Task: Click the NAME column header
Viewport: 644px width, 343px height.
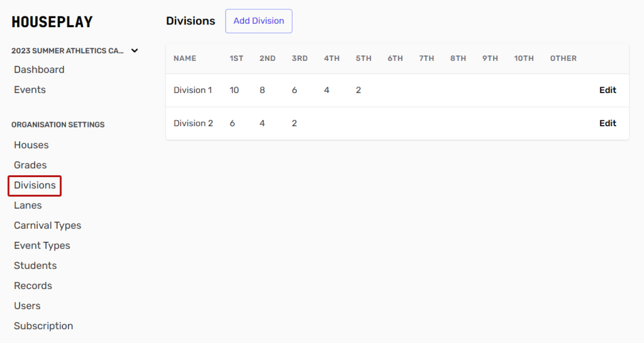Action: click(185, 58)
